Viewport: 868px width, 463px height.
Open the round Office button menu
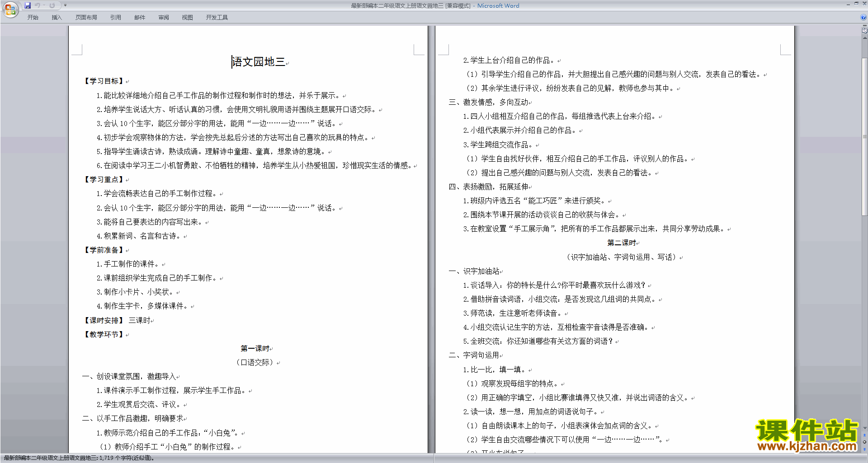click(x=10, y=9)
